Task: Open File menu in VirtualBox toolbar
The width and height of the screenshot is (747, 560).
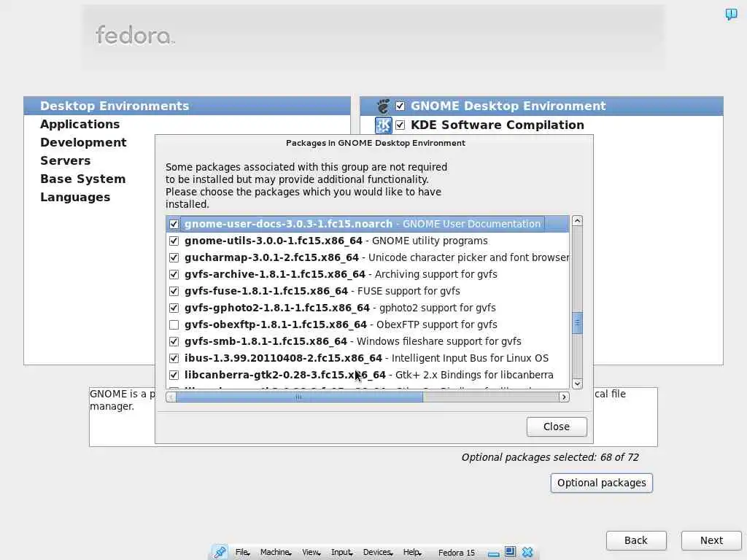Action: click(x=242, y=553)
